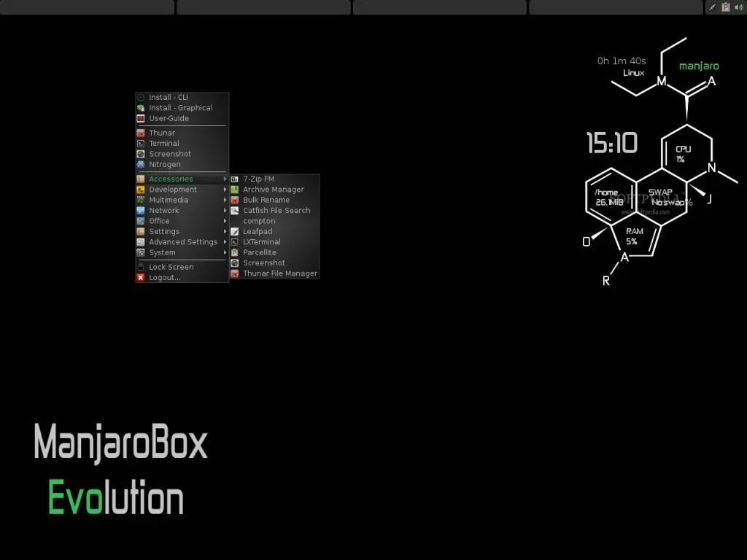Expand the System submenu arrow
Screen dimensions: 747x560
tap(225, 252)
